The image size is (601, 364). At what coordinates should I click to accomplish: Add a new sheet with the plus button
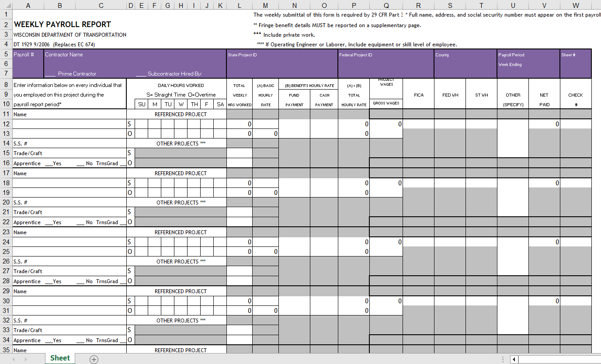pyautogui.click(x=94, y=359)
